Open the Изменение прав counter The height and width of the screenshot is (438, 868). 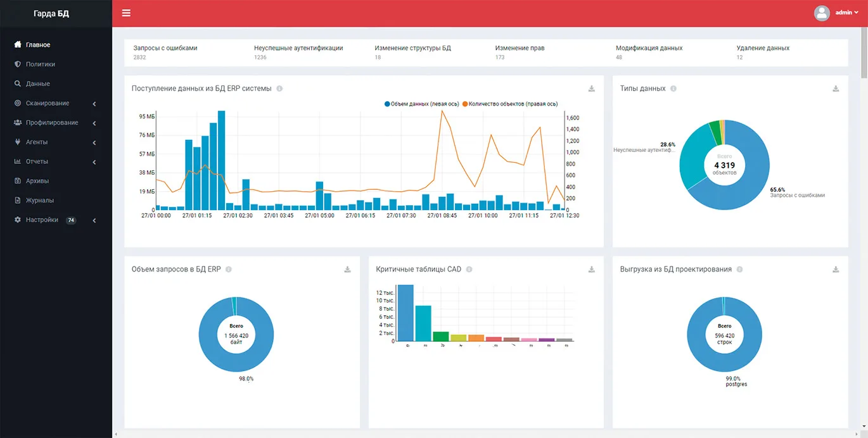point(520,53)
